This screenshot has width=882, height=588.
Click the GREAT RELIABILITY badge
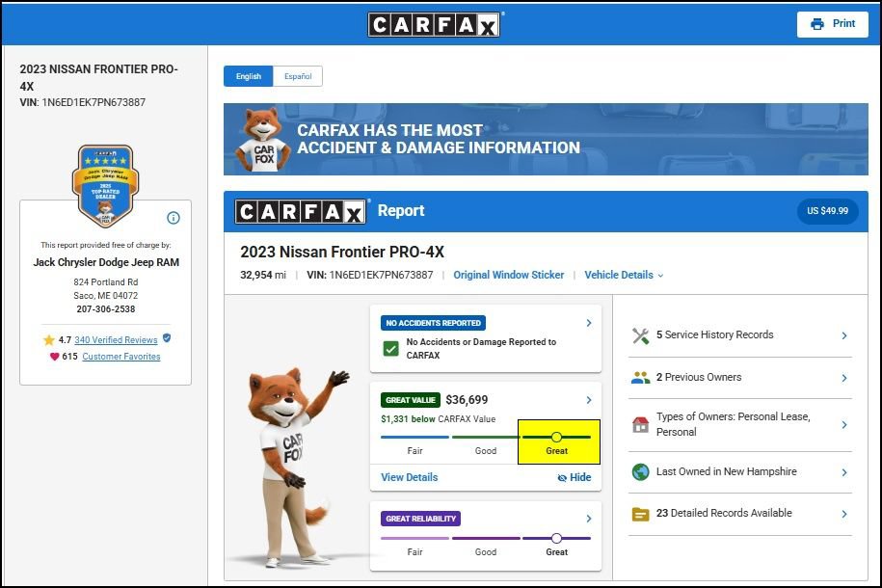point(420,519)
